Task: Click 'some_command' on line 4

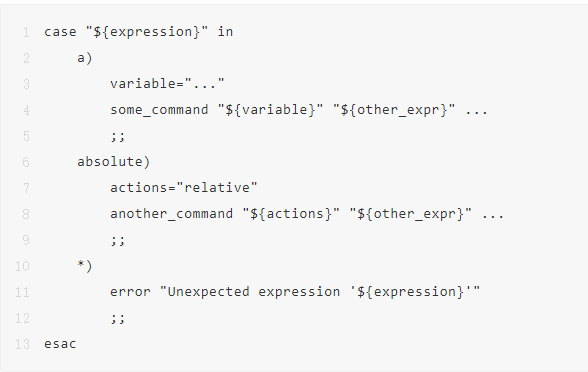Action: [x=159, y=110]
